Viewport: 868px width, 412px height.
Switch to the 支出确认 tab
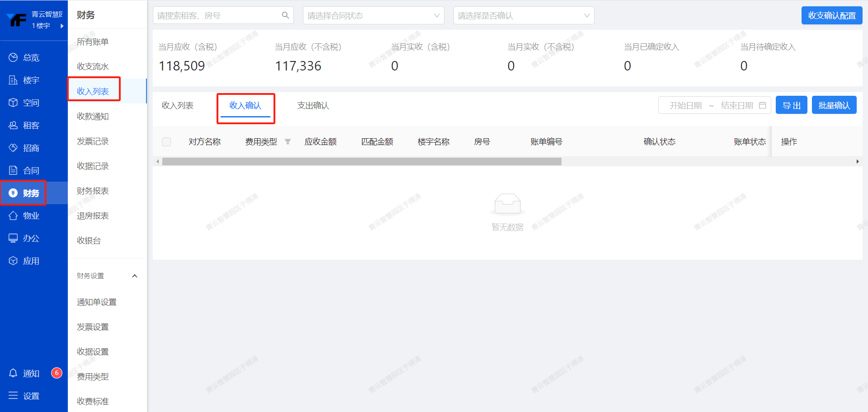313,106
